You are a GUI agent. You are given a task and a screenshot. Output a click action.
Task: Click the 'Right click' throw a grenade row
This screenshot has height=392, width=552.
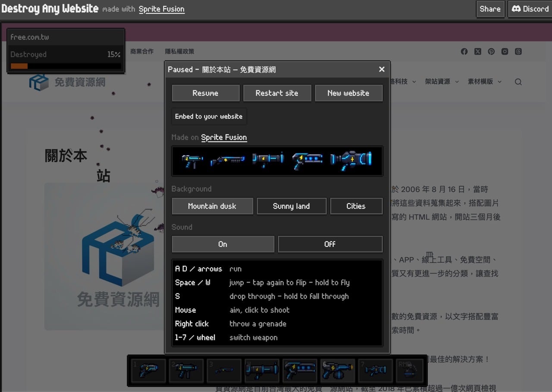(x=277, y=324)
